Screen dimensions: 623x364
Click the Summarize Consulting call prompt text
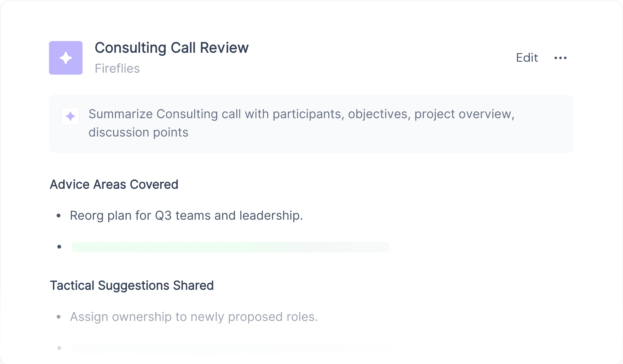(301, 123)
